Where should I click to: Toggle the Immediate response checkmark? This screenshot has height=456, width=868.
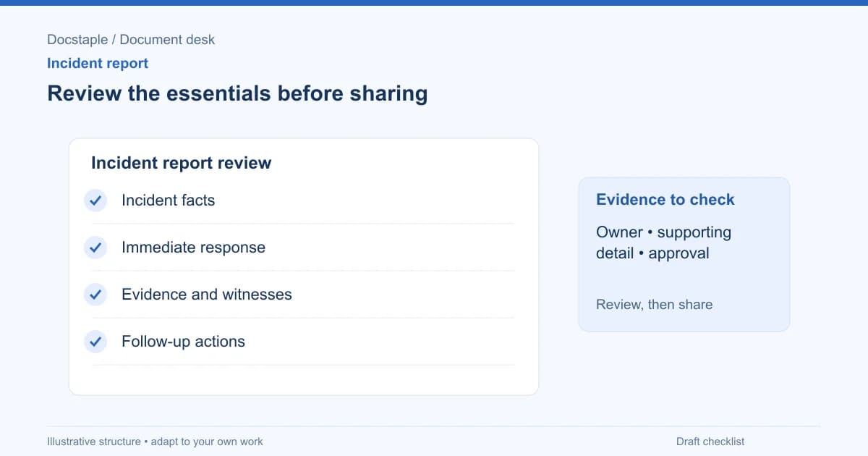(x=95, y=248)
